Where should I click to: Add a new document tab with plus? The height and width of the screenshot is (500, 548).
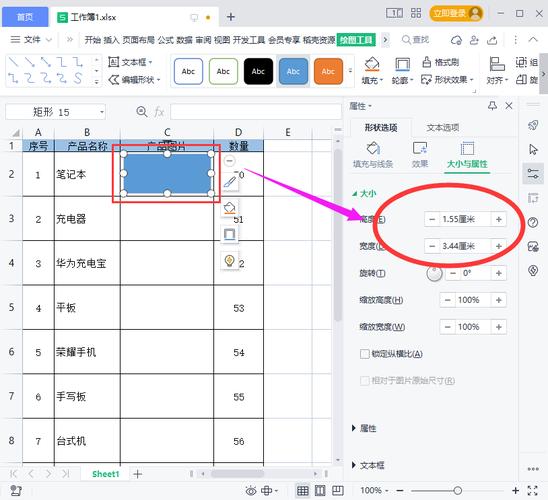click(x=231, y=17)
